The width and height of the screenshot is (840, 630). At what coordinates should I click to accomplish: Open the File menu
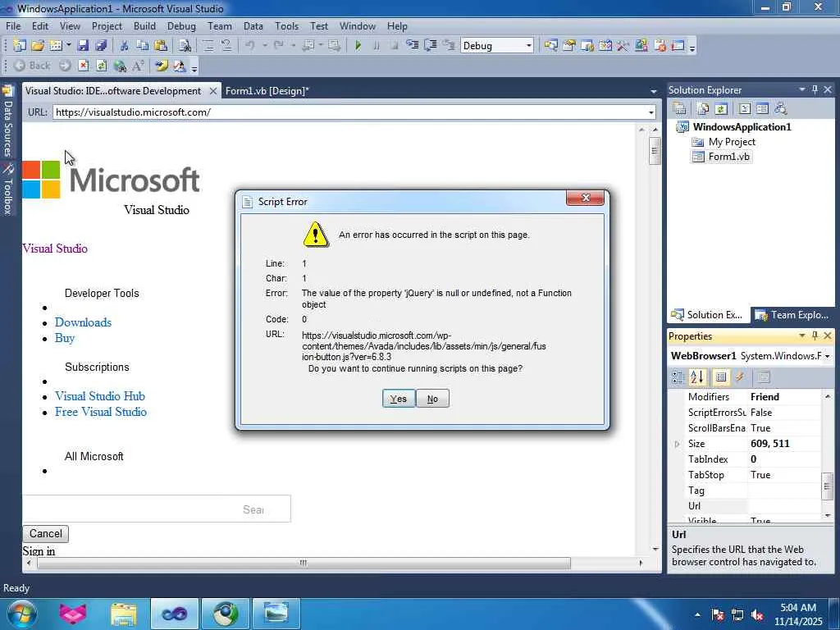pos(13,25)
